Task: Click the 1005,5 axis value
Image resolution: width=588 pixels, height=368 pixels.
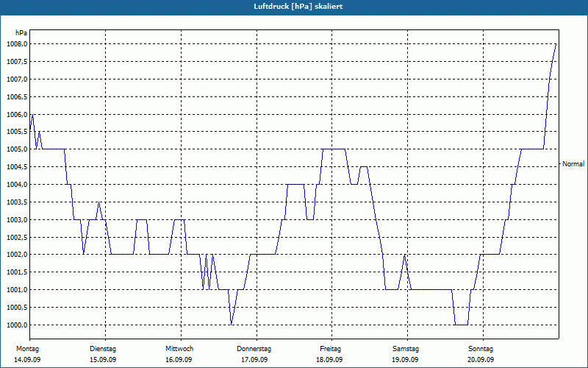Action: pos(17,132)
